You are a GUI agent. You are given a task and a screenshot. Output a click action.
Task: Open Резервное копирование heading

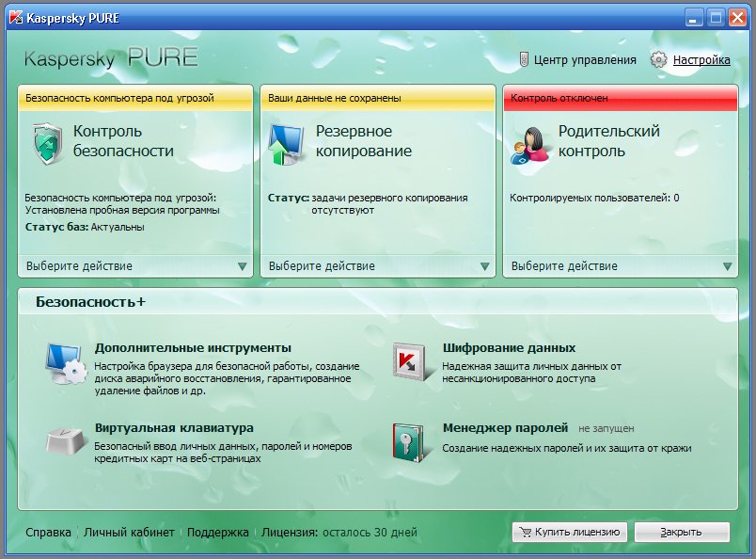click(x=364, y=141)
